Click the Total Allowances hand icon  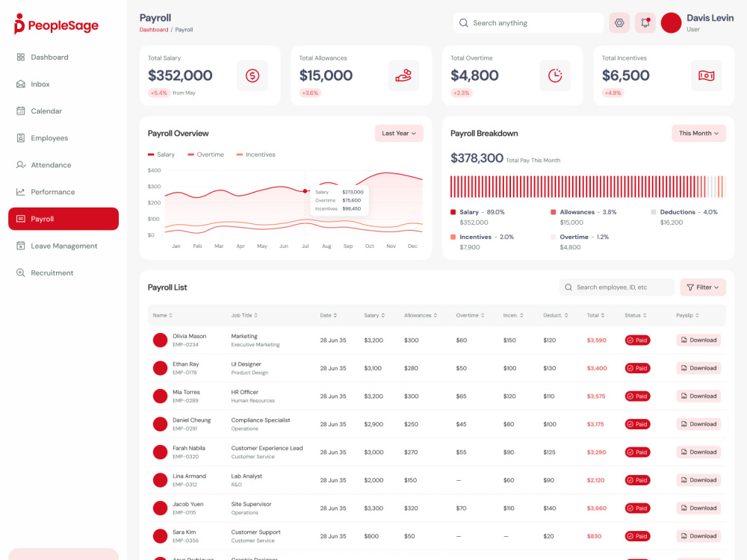coord(403,75)
